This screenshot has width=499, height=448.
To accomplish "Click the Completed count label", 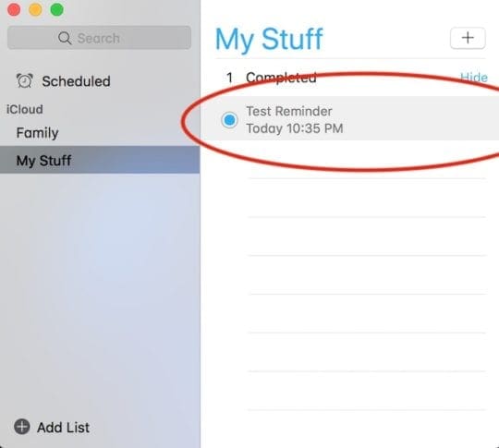I will coord(271,78).
